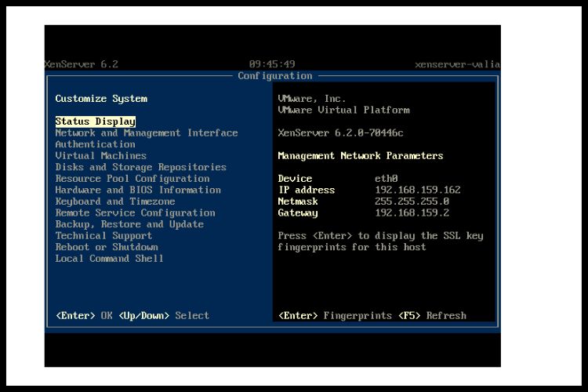Click the XenServer 6.2.0-70446c version text
Screen dimensions: 588x392
pyautogui.click(x=340, y=132)
